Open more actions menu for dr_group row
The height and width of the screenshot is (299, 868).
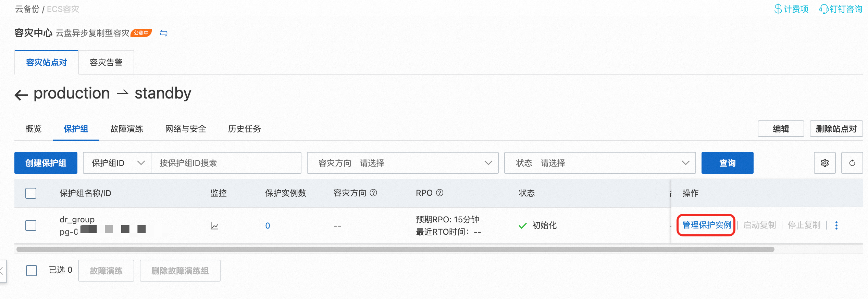836,225
